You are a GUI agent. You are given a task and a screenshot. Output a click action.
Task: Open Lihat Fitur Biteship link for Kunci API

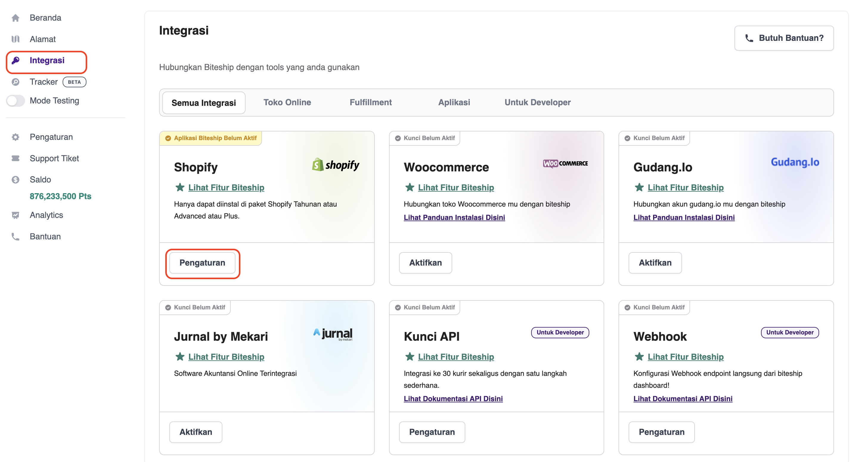point(456,356)
